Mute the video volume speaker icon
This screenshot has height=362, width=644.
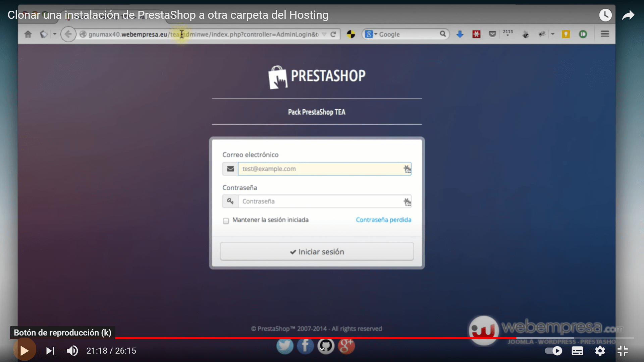pos(72,351)
